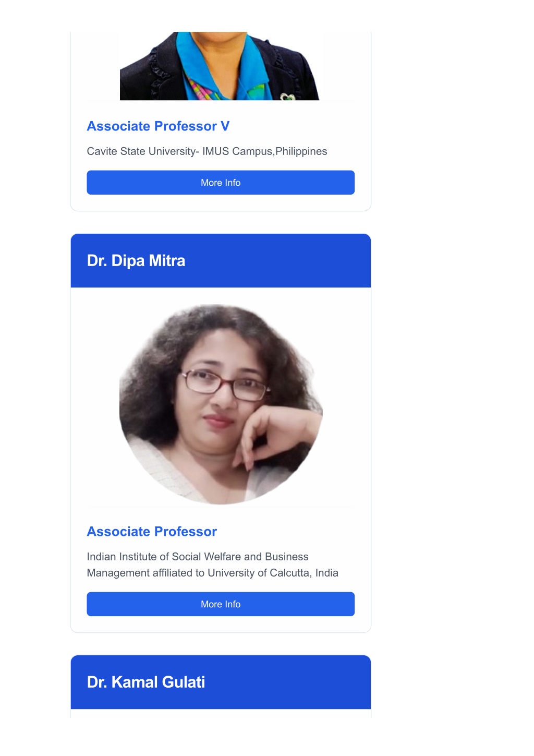The height and width of the screenshot is (756, 534).
Task: Click the Cavite State University affiliation text
Action: pyautogui.click(x=207, y=151)
